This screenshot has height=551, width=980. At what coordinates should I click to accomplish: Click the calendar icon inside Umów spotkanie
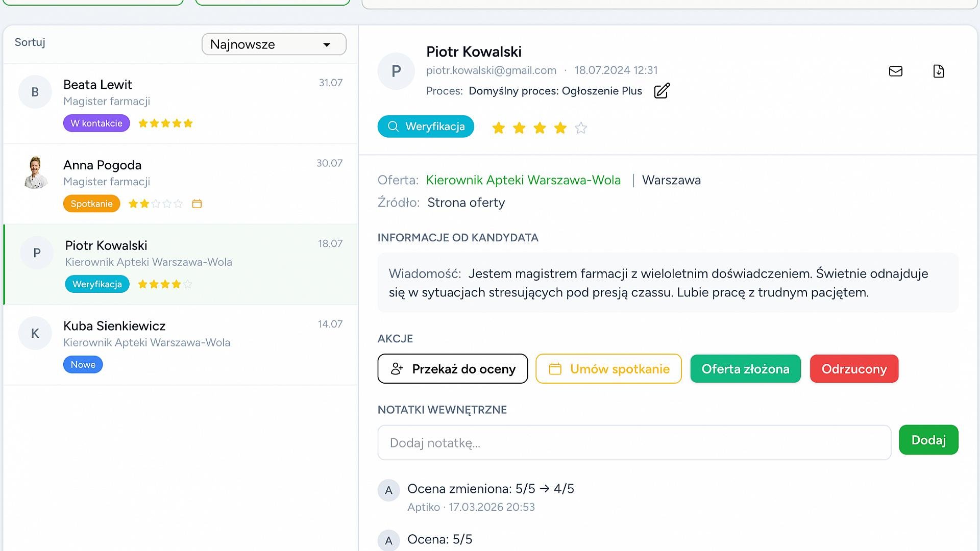coord(555,368)
